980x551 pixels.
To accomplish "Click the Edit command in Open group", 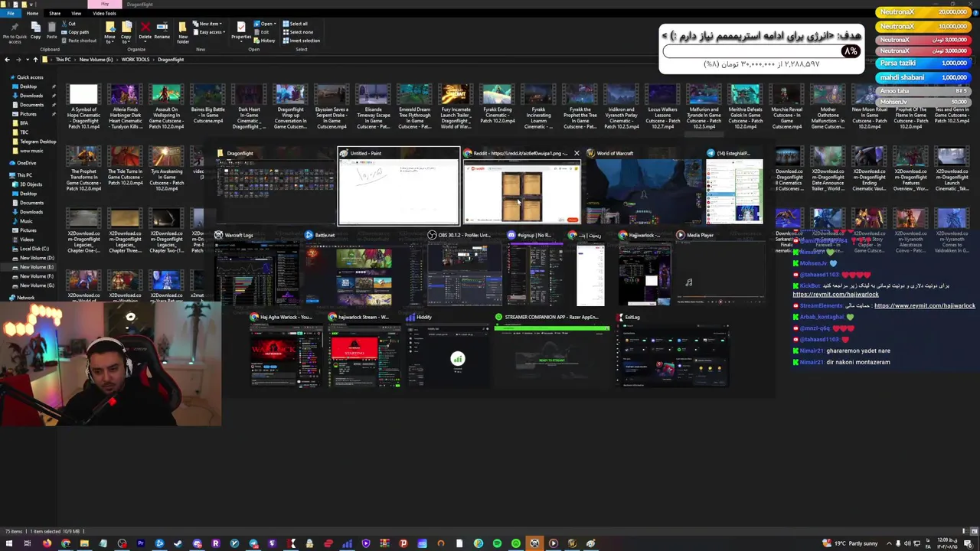I will pos(262,32).
